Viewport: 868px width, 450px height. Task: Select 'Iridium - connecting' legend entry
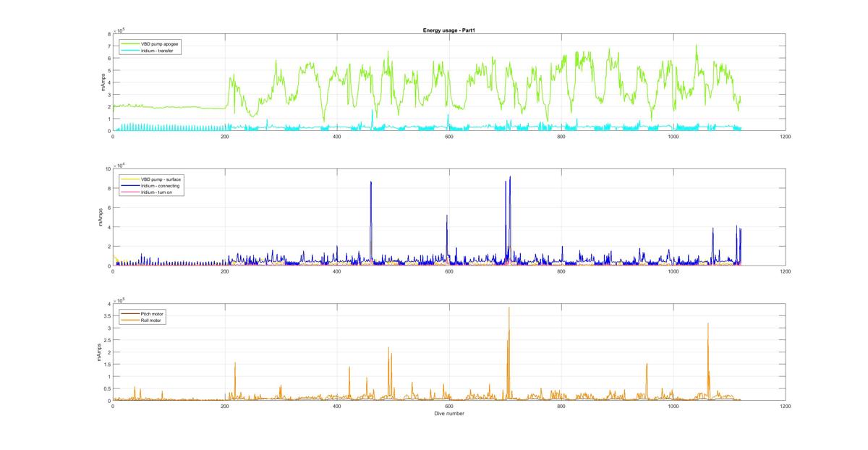[151, 185]
